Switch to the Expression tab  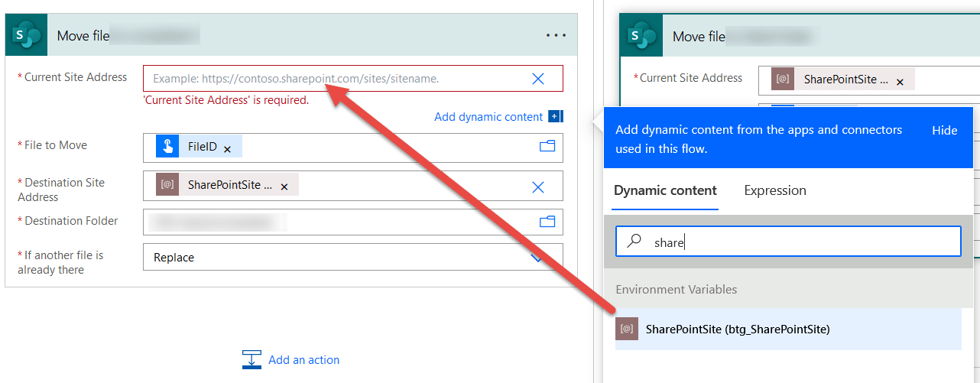(x=774, y=190)
